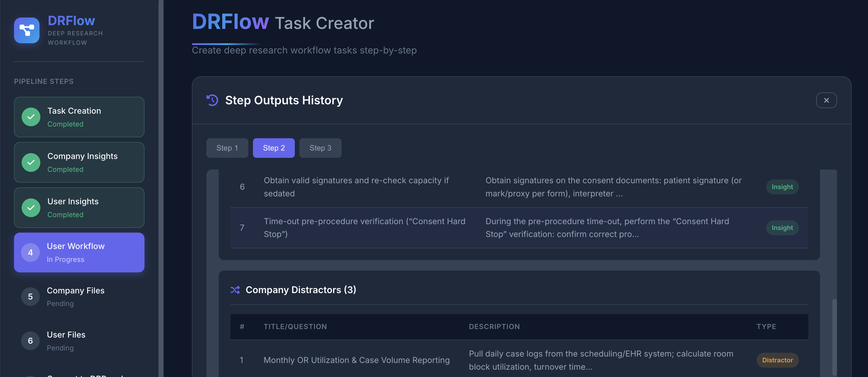The image size is (868, 377).
Task: Click the DRFlow Task Creator page title
Action: pos(283,22)
